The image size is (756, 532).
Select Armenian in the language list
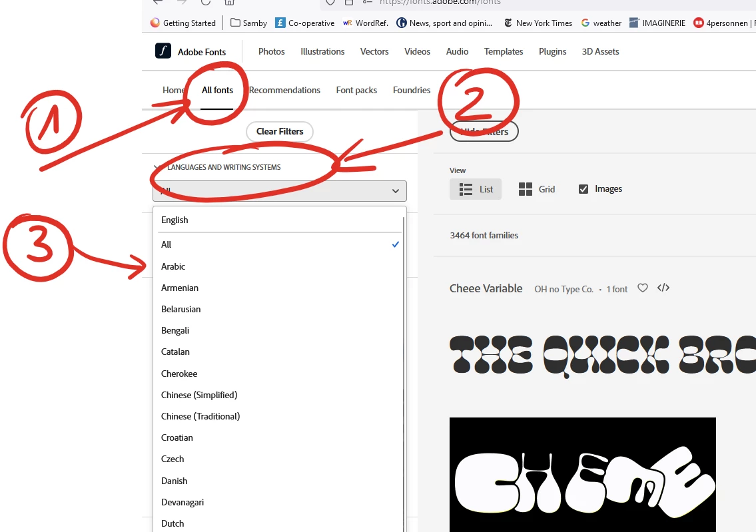278,288
